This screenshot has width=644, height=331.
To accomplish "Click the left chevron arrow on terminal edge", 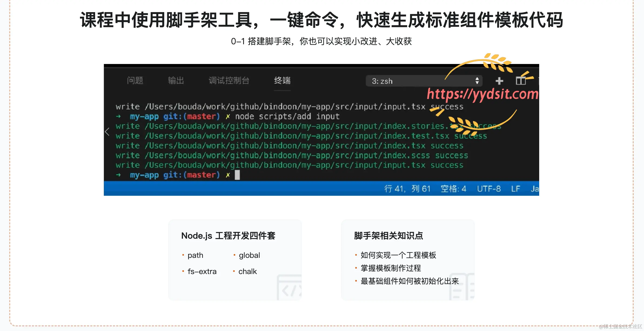I will (107, 132).
